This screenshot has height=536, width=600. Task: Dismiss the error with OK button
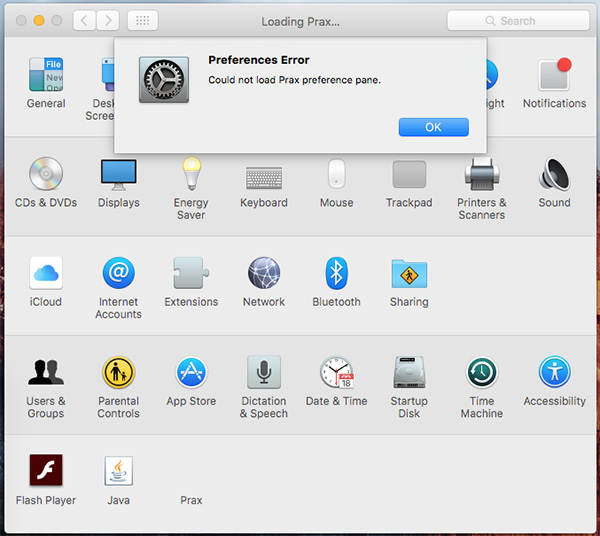pos(434,127)
